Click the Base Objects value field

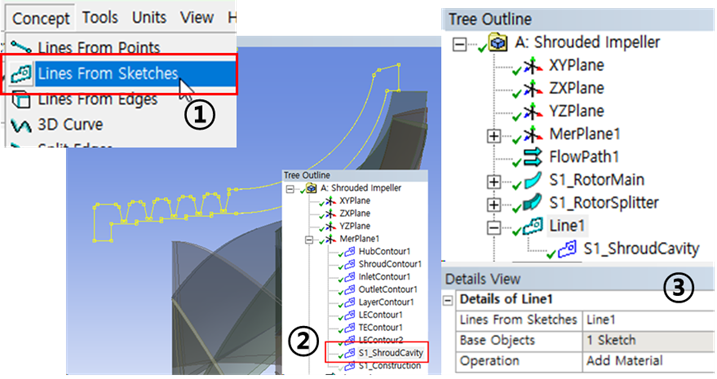tap(649, 340)
